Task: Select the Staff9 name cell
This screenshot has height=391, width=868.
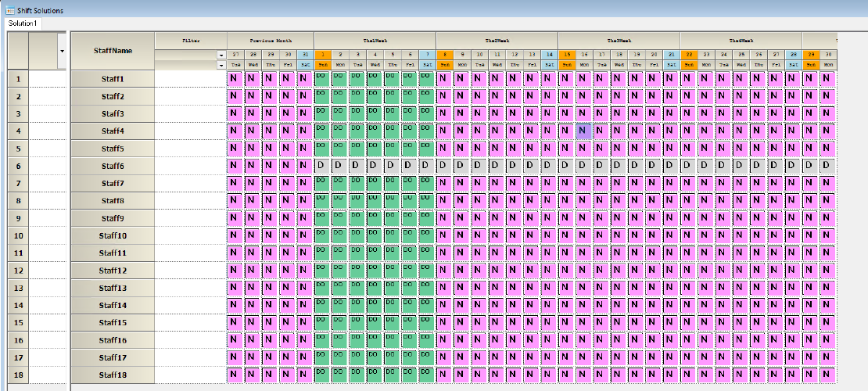Action: [x=113, y=218]
